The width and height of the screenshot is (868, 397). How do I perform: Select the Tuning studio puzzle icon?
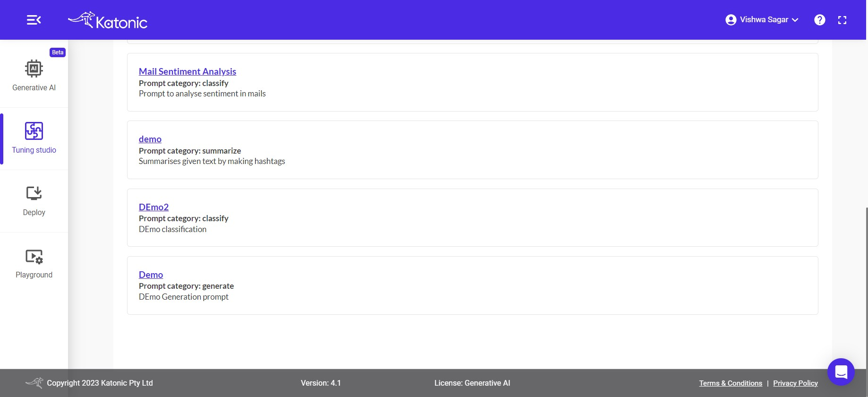[34, 131]
